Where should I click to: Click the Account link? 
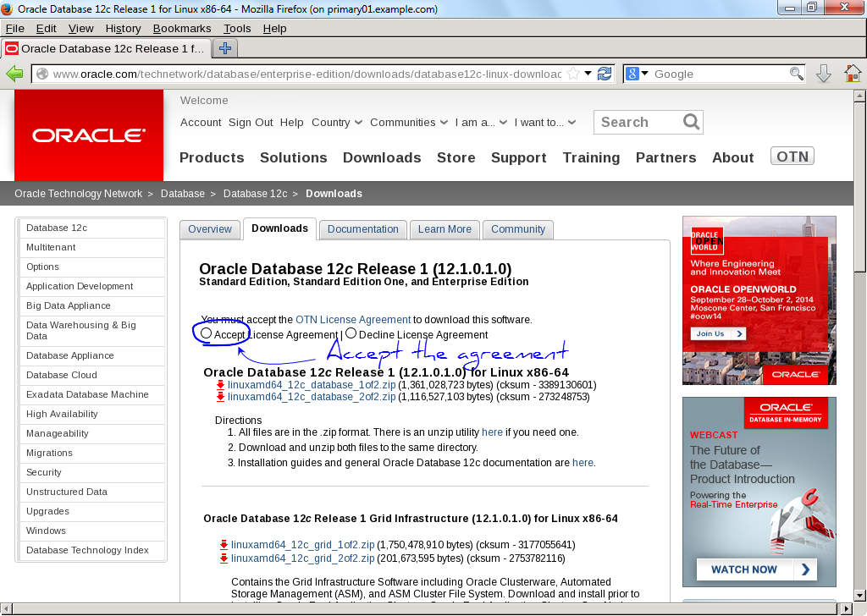click(201, 122)
